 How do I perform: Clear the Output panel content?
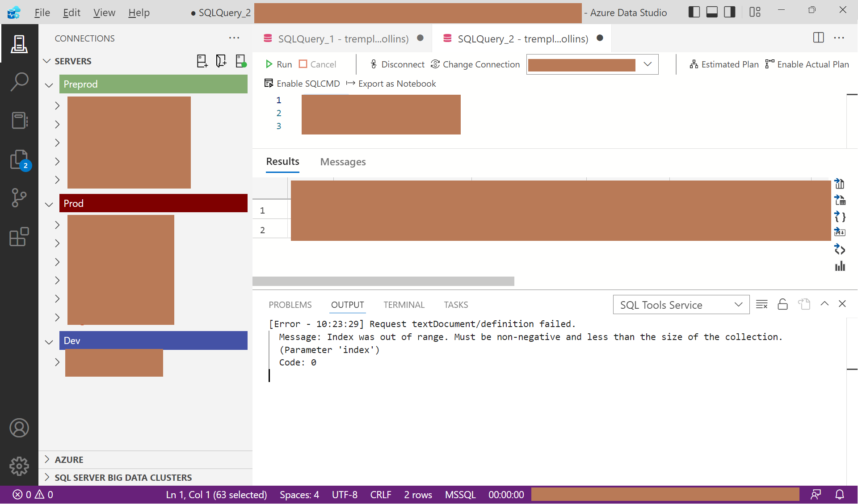tap(762, 304)
